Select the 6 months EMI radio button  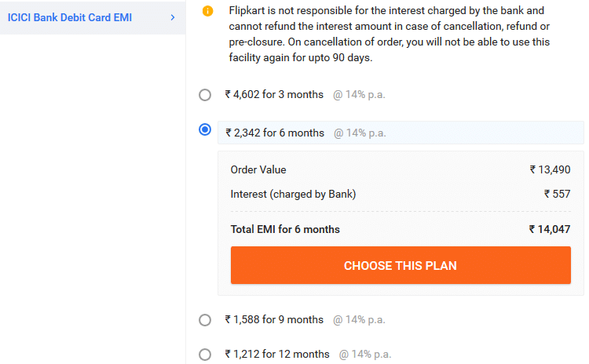[205, 130]
